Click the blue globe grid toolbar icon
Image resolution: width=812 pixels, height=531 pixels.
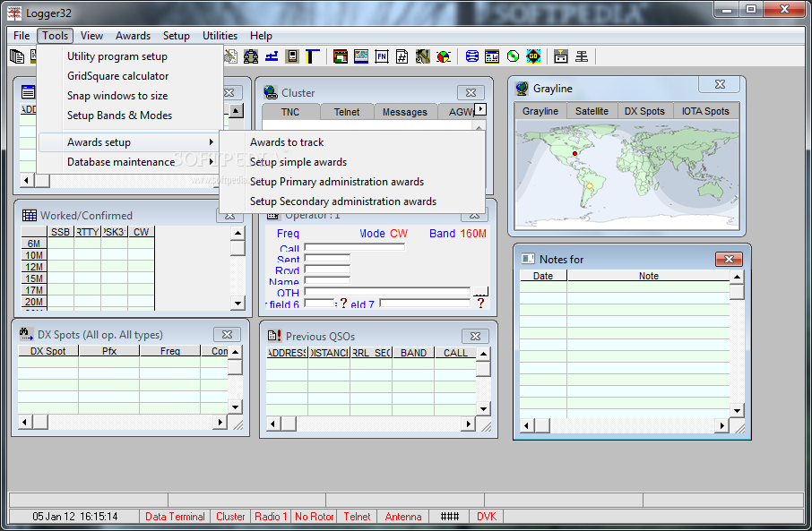tap(471, 56)
